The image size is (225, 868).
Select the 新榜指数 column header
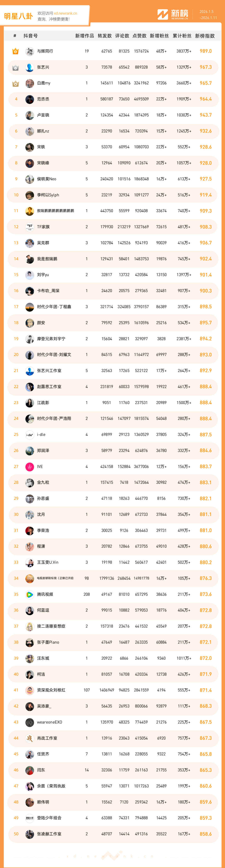click(x=205, y=36)
